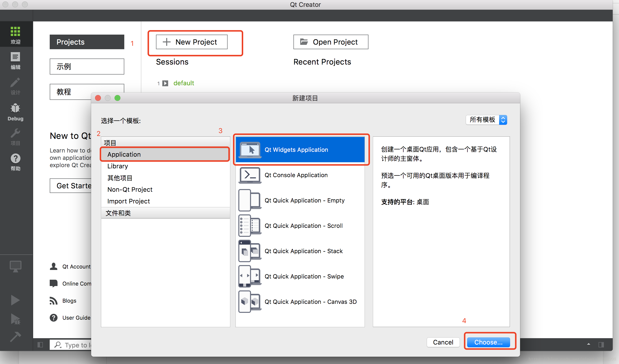Click the default session play icon

tap(165, 83)
